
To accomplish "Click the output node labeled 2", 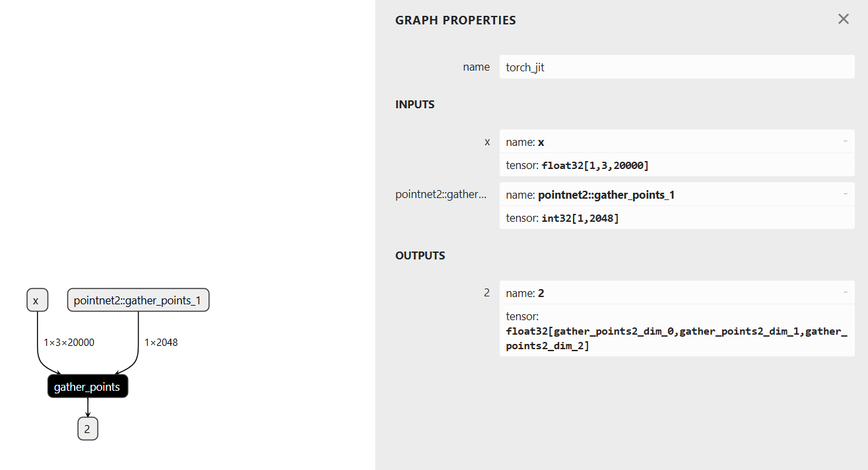I will 88,429.
